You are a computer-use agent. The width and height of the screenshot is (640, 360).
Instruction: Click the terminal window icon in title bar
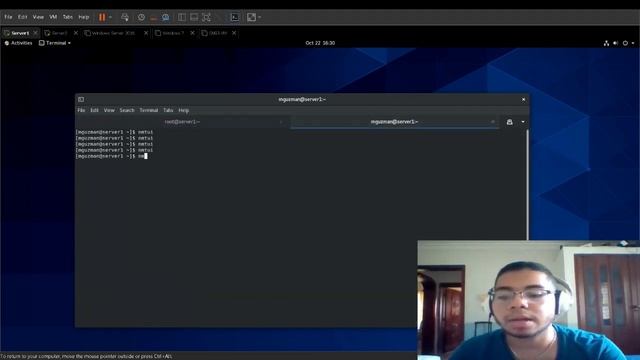81,100
